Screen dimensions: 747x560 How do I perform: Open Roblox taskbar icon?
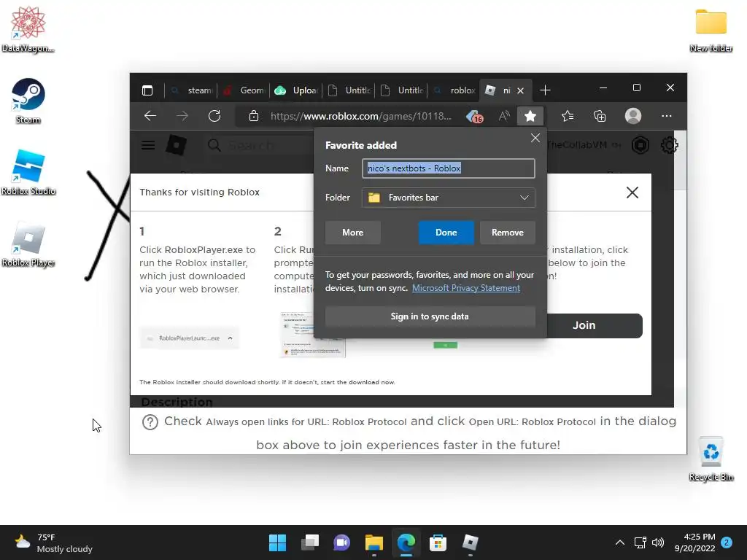point(471,542)
